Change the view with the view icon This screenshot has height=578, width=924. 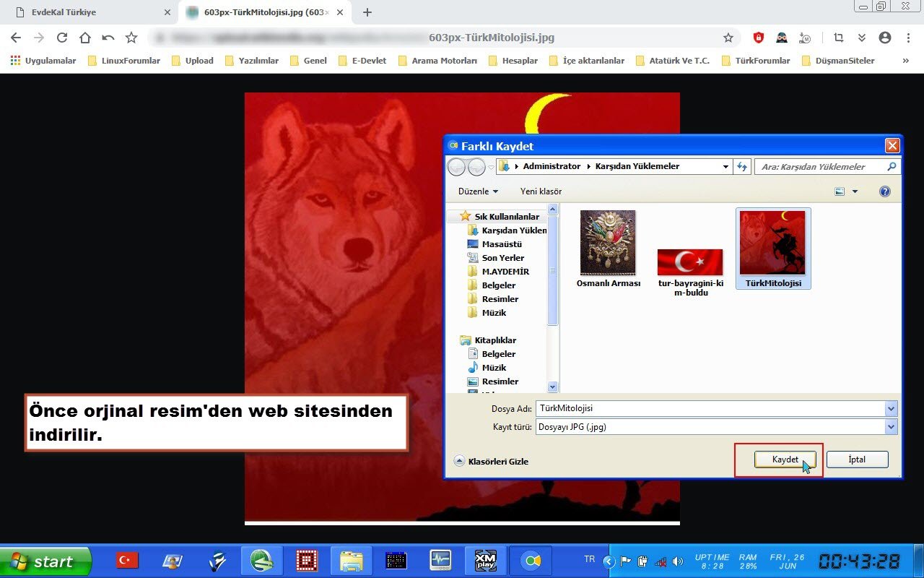click(840, 191)
